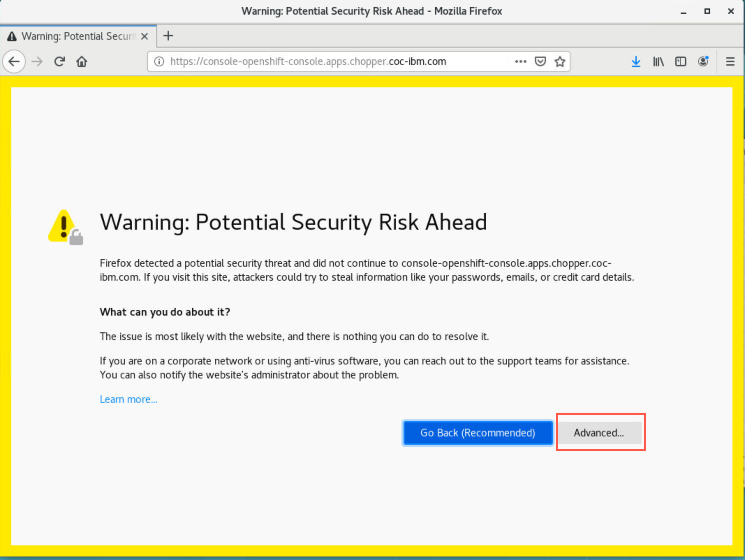The height and width of the screenshot is (560, 745).
Task: Select the Warning: Potential Security Risk tab
Action: (78, 36)
